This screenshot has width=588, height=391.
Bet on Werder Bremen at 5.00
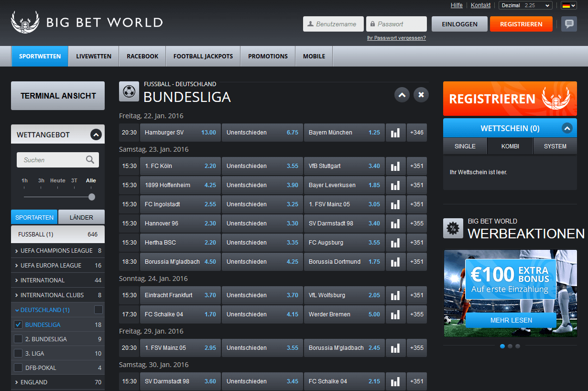pyautogui.click(x=344, y=314)
